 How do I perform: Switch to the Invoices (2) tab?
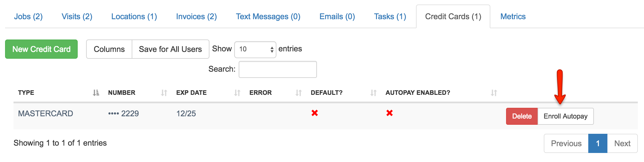pyautogui.click(x=196, y=16)
